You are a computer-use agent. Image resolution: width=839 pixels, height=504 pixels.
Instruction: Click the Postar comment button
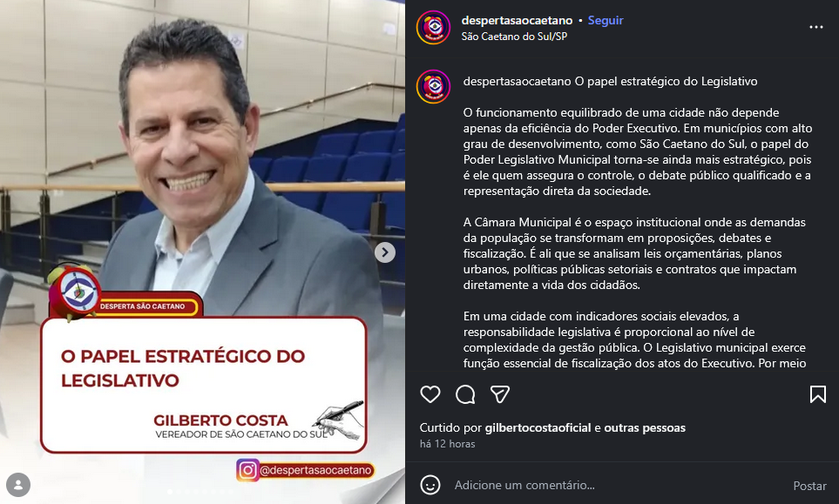pos(809,486)
